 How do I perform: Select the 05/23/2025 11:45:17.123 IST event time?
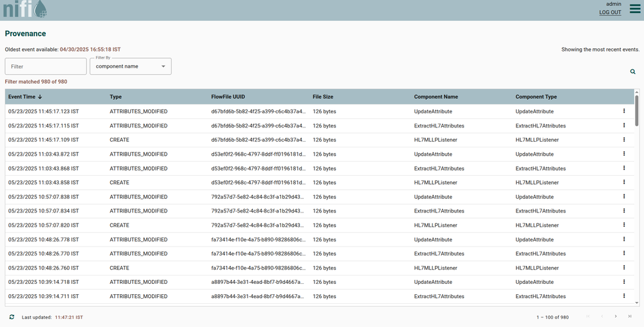click(x=44, y=111)
